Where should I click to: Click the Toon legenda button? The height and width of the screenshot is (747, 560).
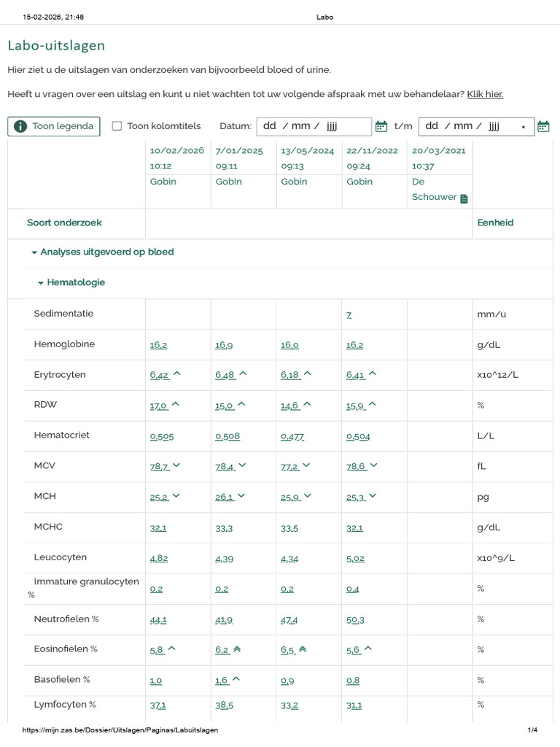(54, 126)
